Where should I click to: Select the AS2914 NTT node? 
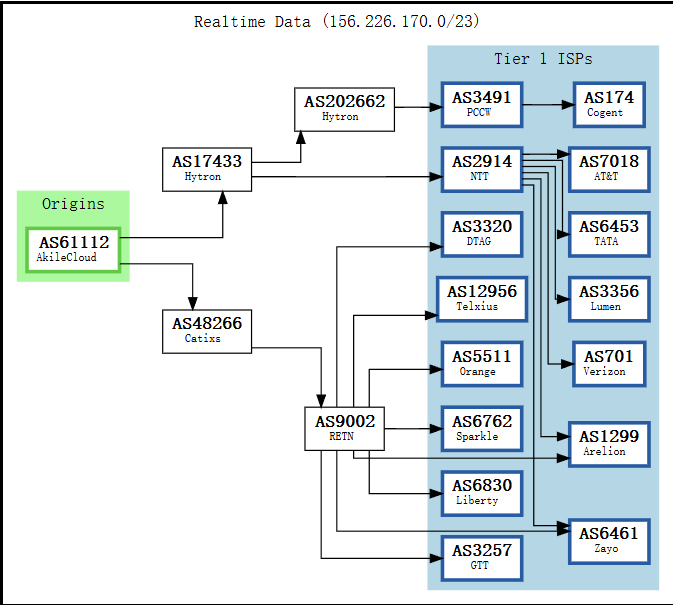click(x=481, y=169)
